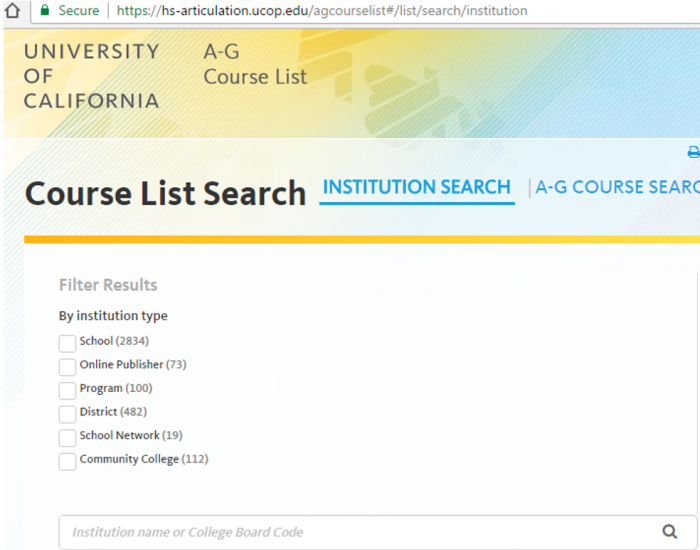Click the Filter Results heading

[x=108, y=285]
